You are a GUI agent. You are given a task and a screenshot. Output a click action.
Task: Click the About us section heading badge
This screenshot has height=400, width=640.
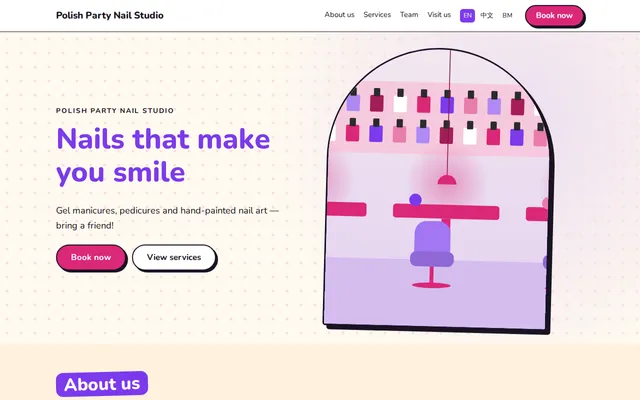pyautogui.click(x=102, y=384)
